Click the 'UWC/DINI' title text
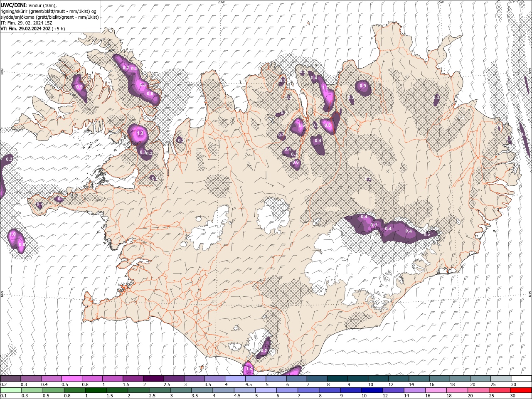 (13, 5)
